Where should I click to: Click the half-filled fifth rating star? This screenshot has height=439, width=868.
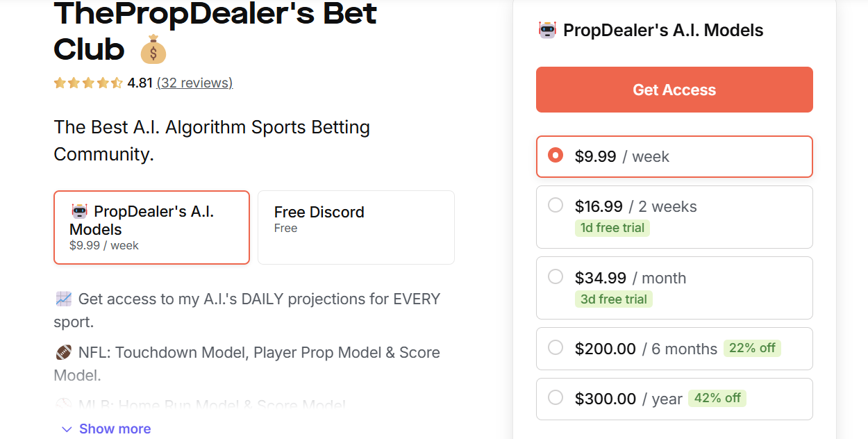pyautogui.click(x=116, y=83)
